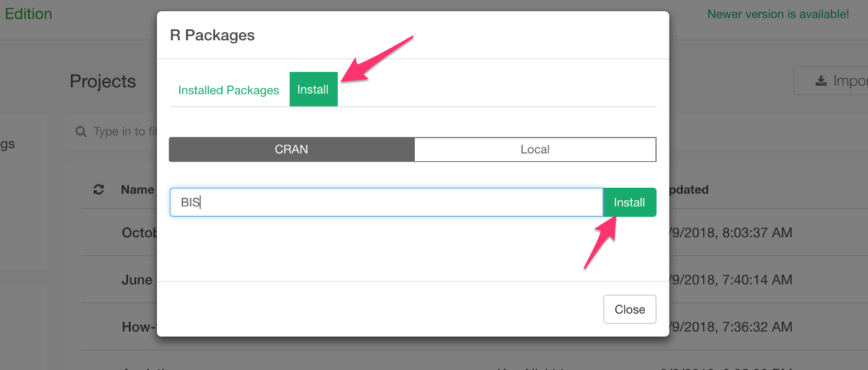The height and width of the screenshot is (370, 868).
Task: Open the project row starting with "June"
Action: 138,280
